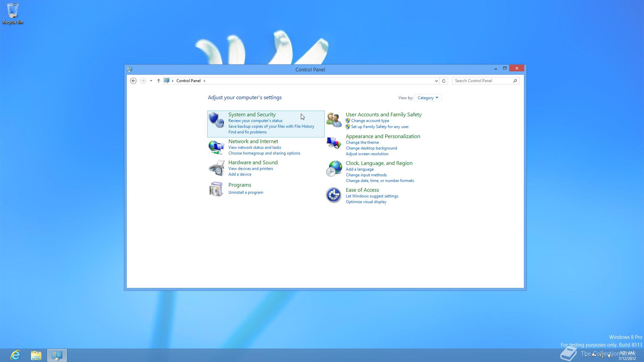Click Adjust screen resolution

coord(367,154)
